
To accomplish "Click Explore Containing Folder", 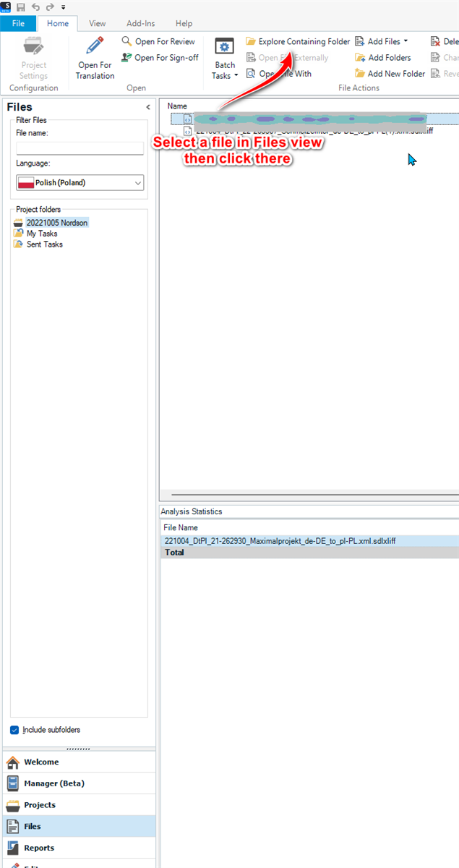I will tap(297, 41).
